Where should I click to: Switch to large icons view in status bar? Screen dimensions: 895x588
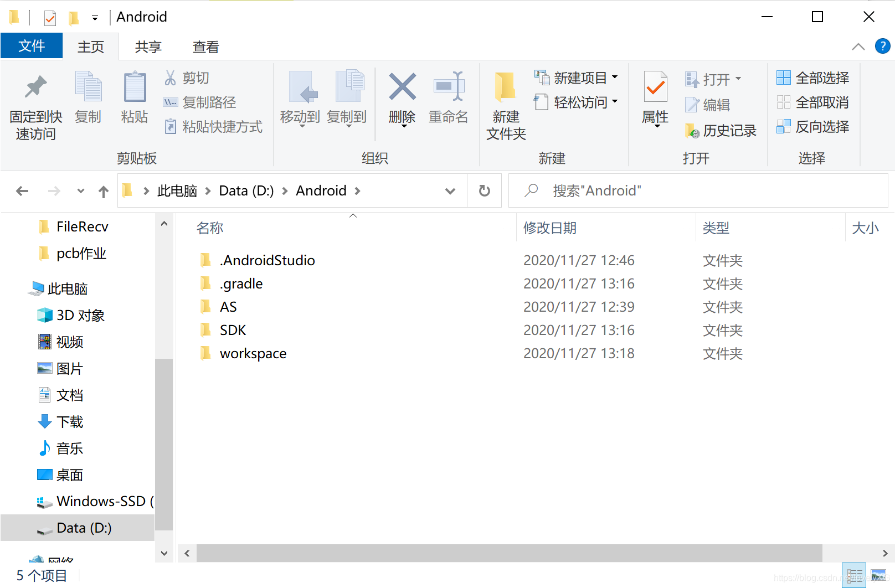coord(878,575)
